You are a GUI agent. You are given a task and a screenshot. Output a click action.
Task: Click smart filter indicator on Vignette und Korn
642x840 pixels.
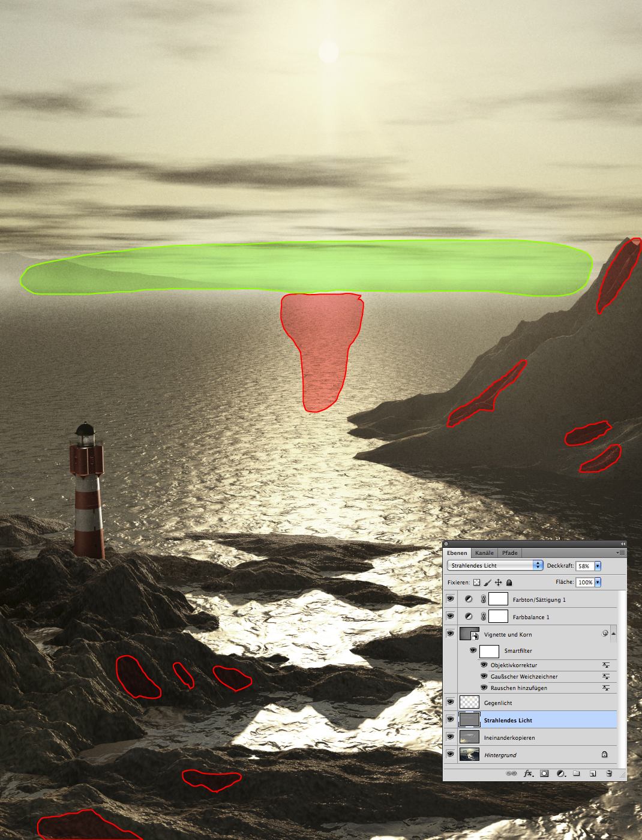click(x=605, y=633)
